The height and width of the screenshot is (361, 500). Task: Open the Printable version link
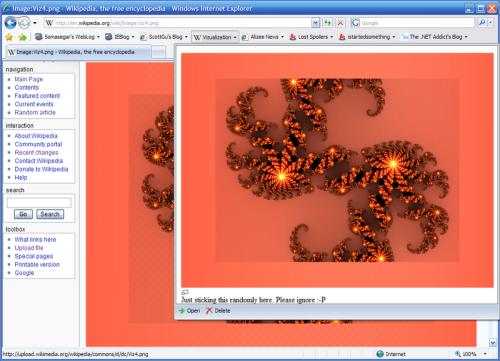[x=37, y=264]
